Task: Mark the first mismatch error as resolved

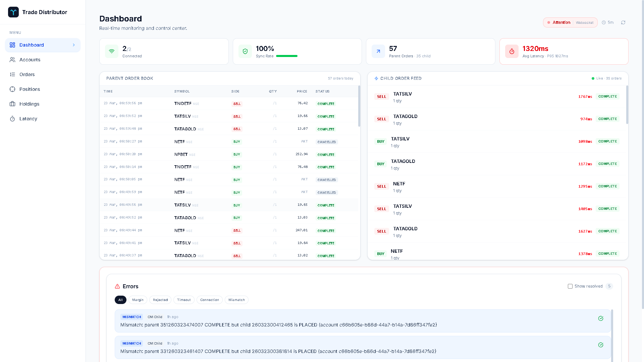Action: click(601, 318)
